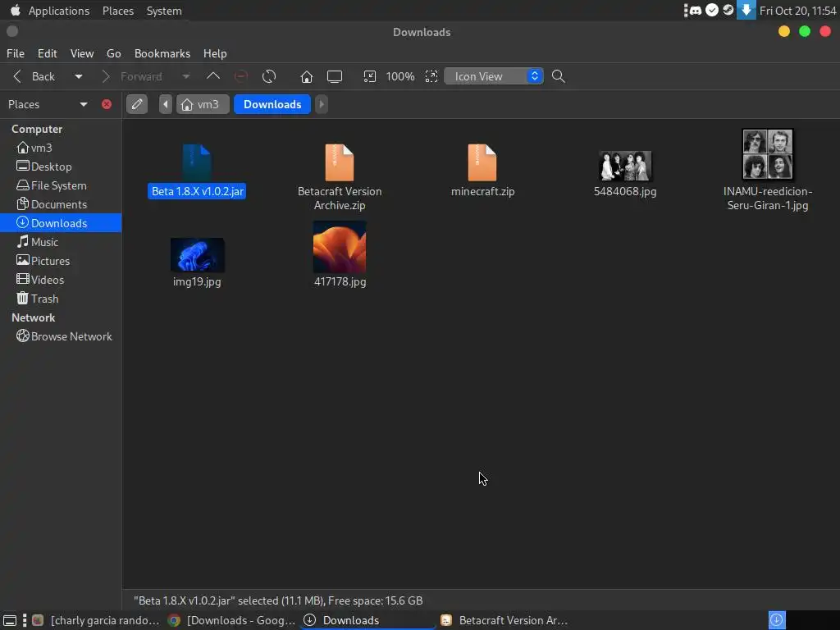Screen dimensions: 840x630
Task: Select the Downloads path bar button
Action: 272,104
